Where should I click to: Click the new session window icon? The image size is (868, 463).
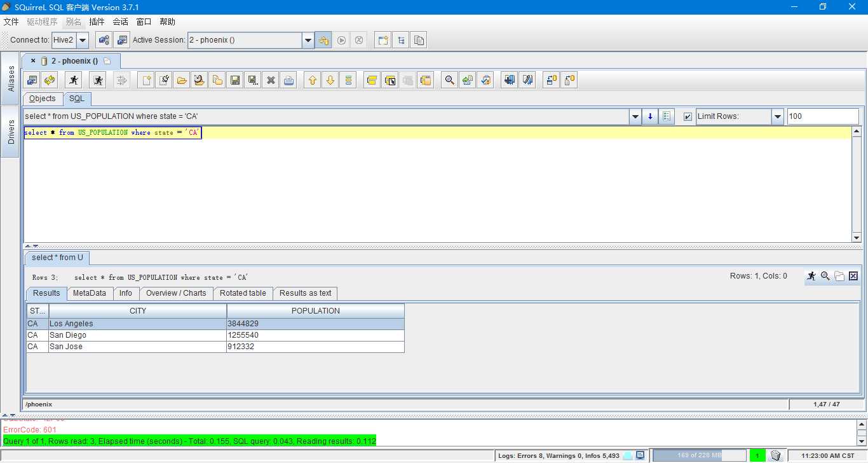pos(383,40)
